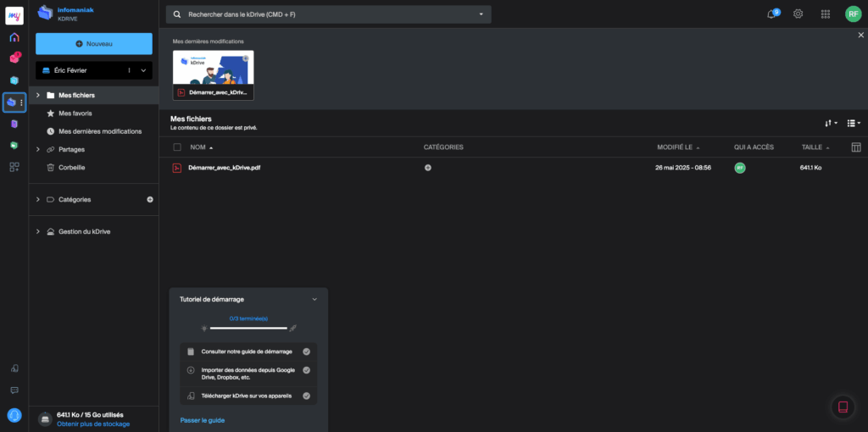The width and height of the screenshot is (868, 432).
Task: Open Mes favoris in sidebar
Action: 75,113
